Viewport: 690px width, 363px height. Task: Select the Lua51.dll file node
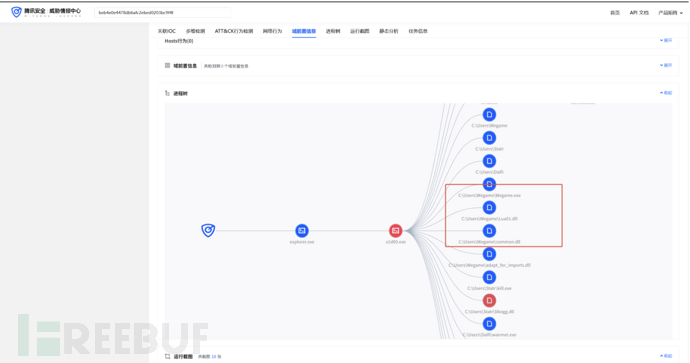point(489,208)
